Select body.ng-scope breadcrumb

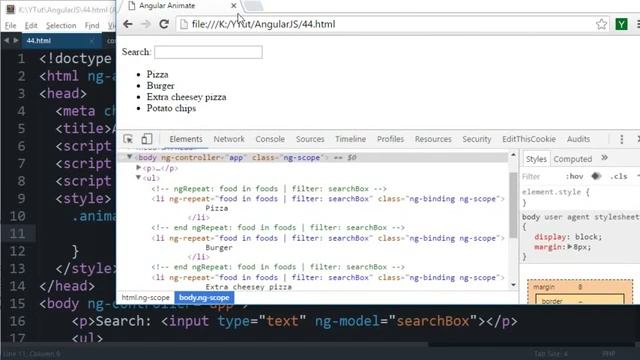click(204, 298)
